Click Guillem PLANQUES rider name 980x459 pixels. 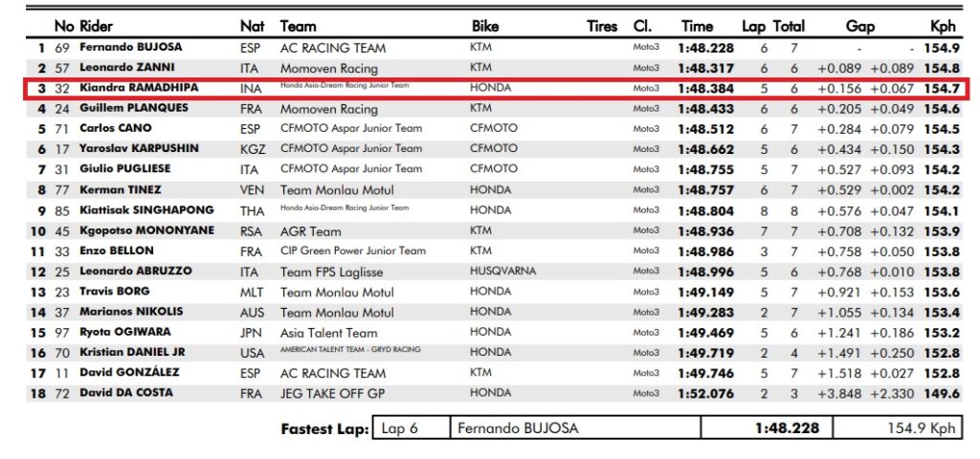(134, 108)
